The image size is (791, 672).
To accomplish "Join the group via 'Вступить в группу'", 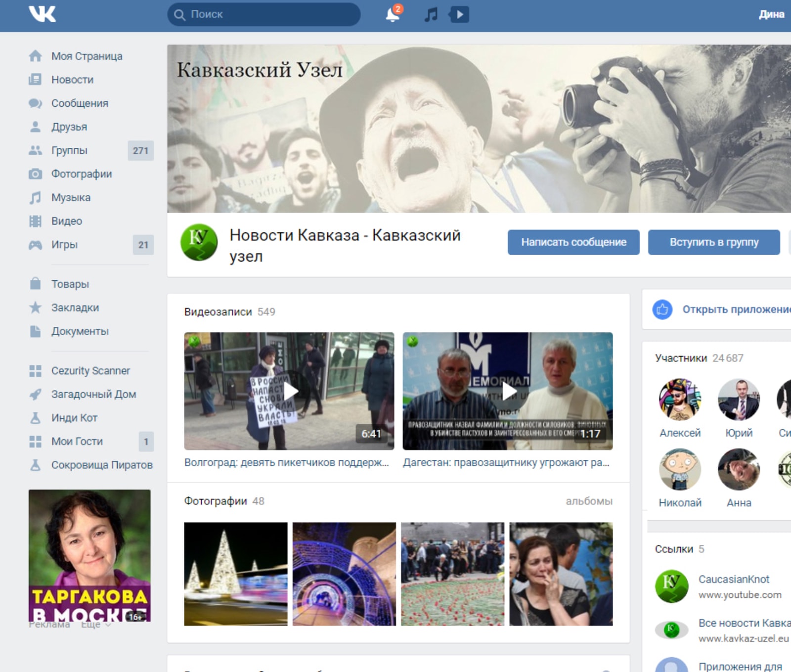I will tap(713, 242).
